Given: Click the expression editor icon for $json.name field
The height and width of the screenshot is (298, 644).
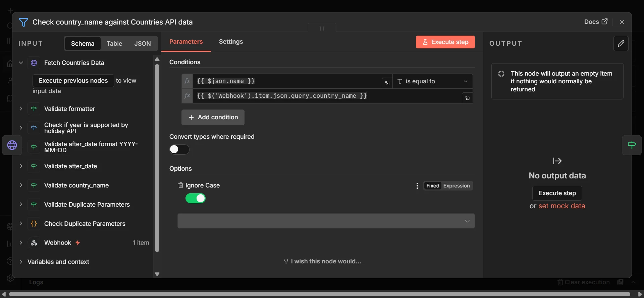Looking at the screenshot, I should [x=387, y=83].
